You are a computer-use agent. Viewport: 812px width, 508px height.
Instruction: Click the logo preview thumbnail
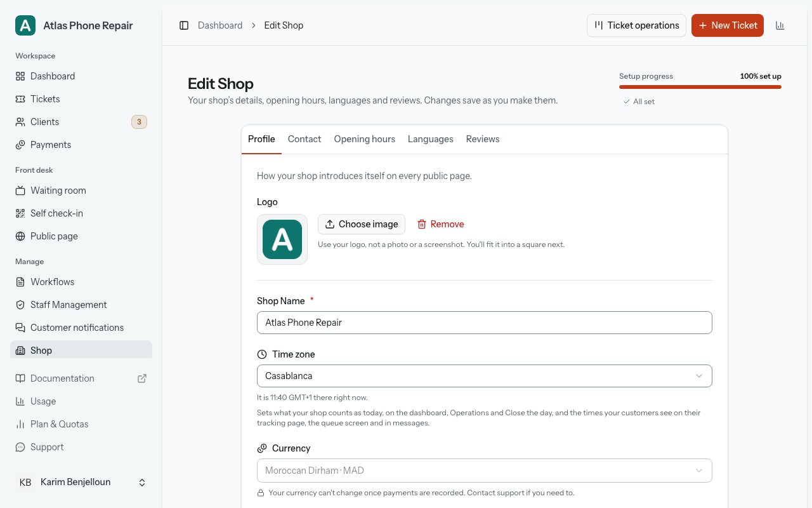pyautogui.click(x=282, y=239)
